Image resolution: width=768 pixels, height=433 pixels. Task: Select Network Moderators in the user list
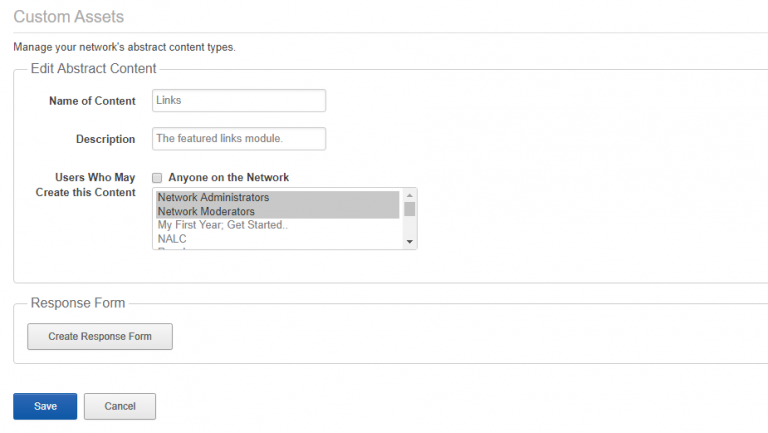pos(278,212)
